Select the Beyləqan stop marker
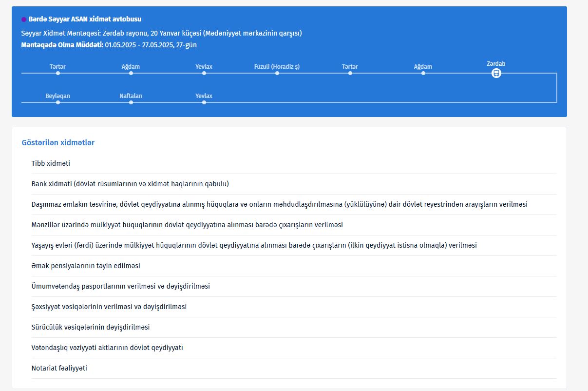The image size is (588, 391). (58, 102)
